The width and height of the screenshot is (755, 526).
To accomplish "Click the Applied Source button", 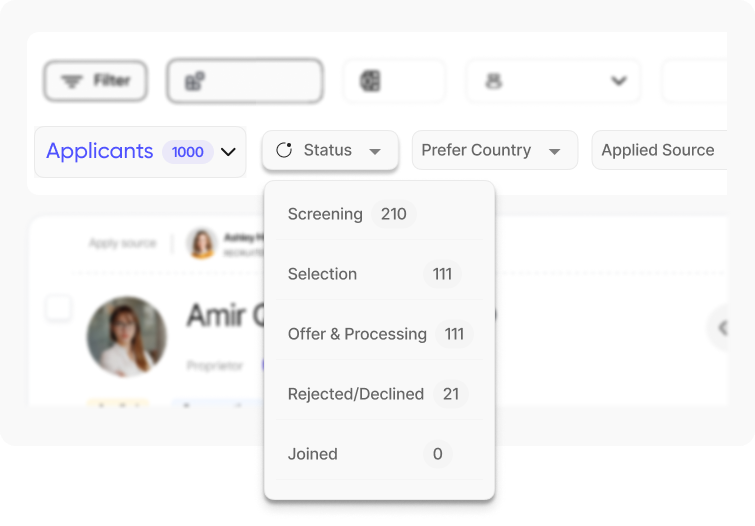I will [x=659, y=150].
